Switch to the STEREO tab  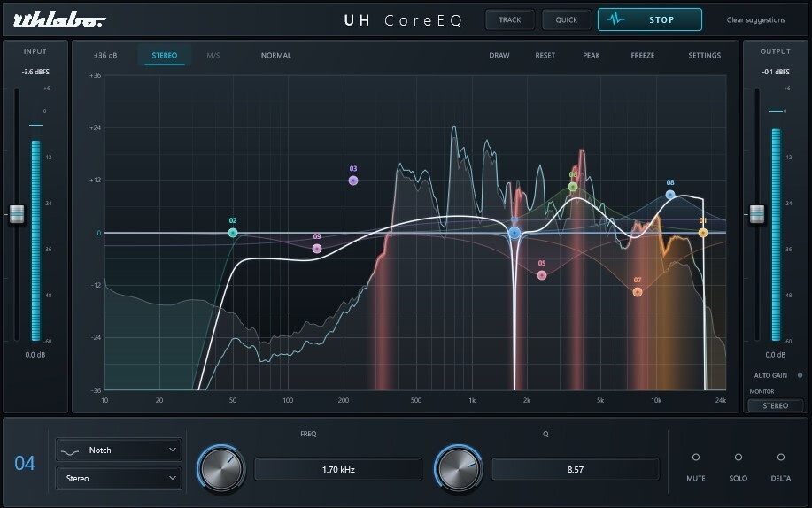click(165, 56)
